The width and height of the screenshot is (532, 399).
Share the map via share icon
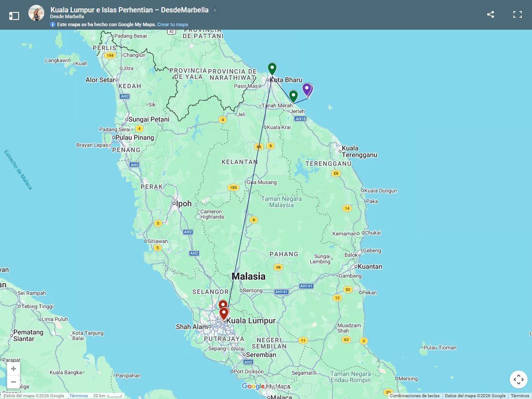coord(490,14)
